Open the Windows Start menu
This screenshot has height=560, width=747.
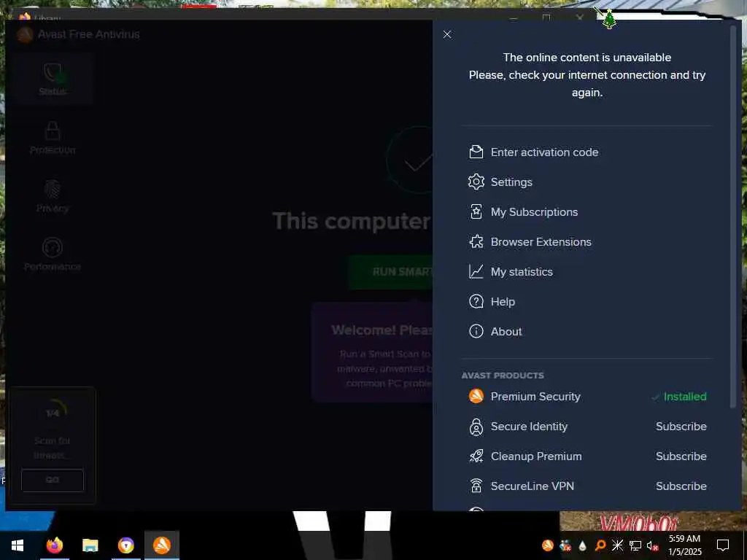(x=18, y=545)
